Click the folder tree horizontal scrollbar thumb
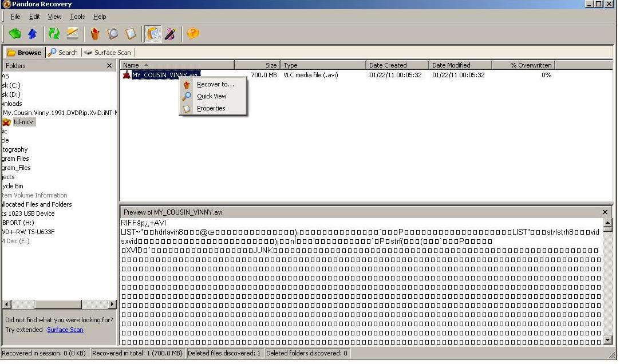 click(58, 304)
